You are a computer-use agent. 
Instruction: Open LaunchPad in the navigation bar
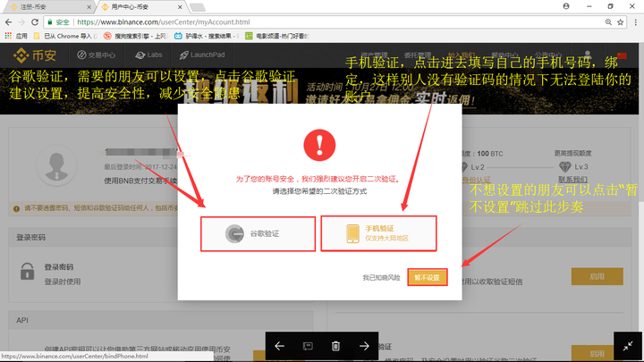(202, 55)
